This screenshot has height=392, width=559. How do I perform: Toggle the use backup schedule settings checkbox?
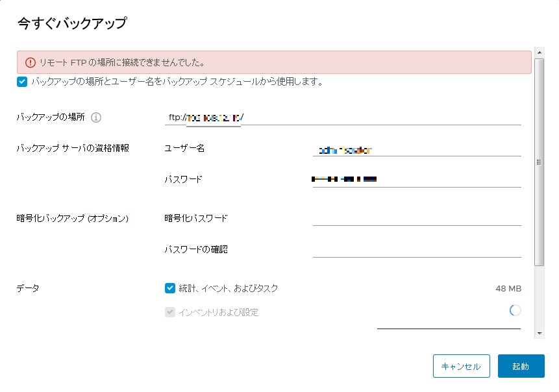pos(23,82)
